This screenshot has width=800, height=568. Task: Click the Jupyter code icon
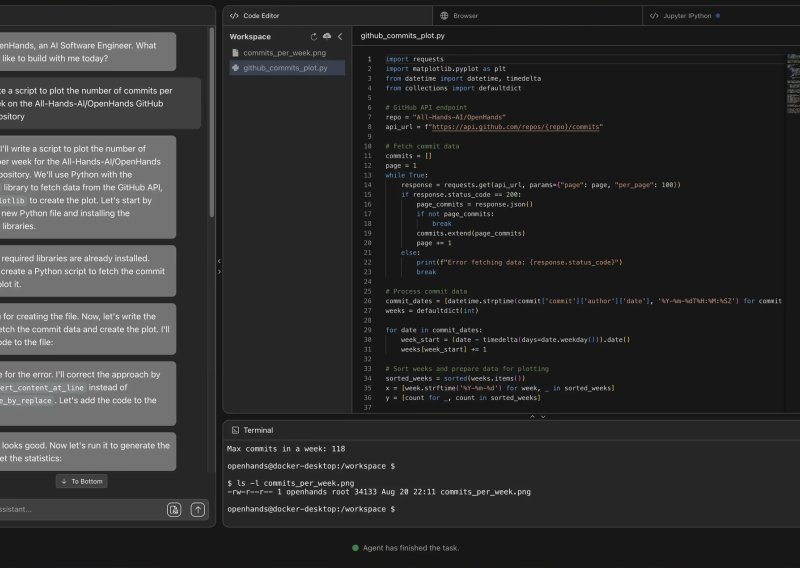[x=654, y=16]
